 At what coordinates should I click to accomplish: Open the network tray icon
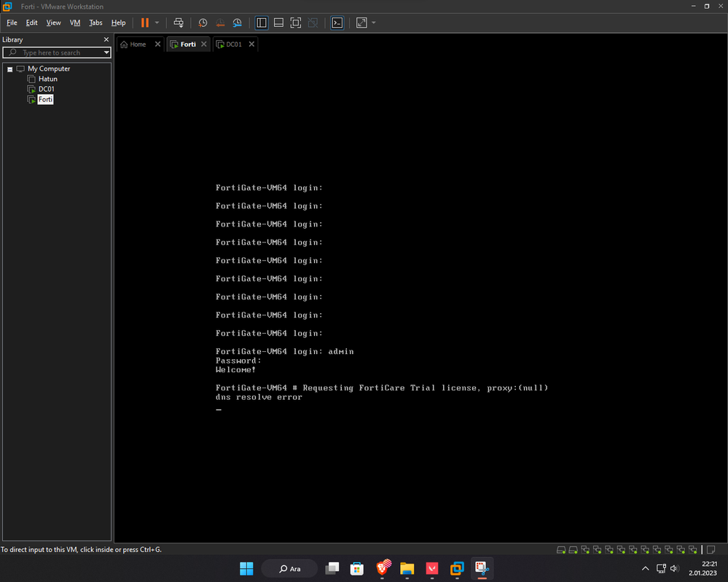[662, 569]
